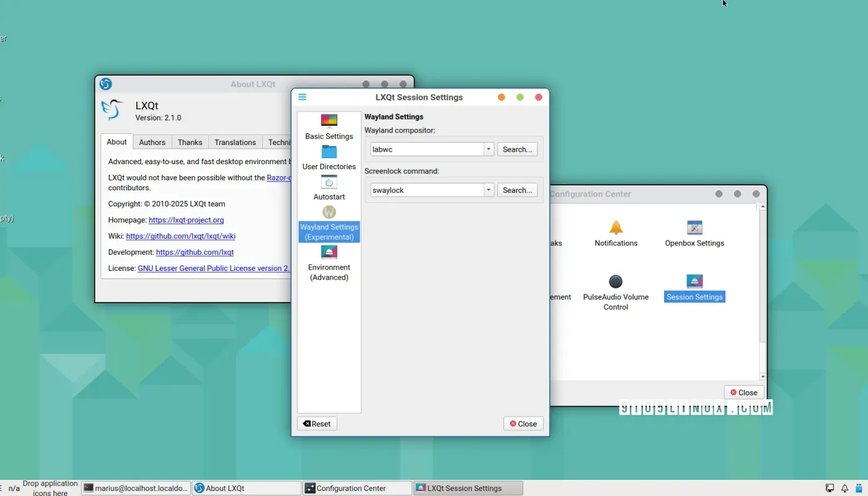Switch to About LXQt taskbar entry
The width and height of the screenshot is (868, 496).
pyautogui.click(x=247, y=488)
